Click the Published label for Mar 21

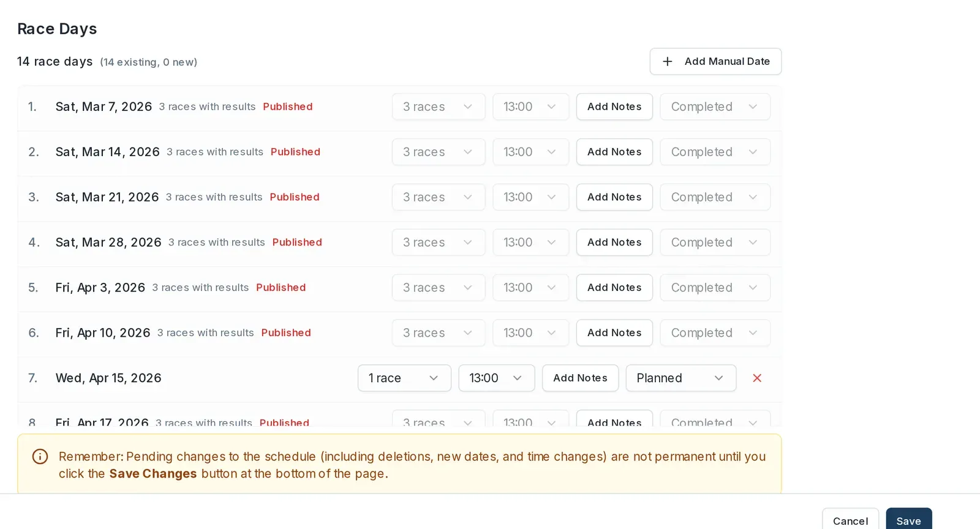[295, 197]
